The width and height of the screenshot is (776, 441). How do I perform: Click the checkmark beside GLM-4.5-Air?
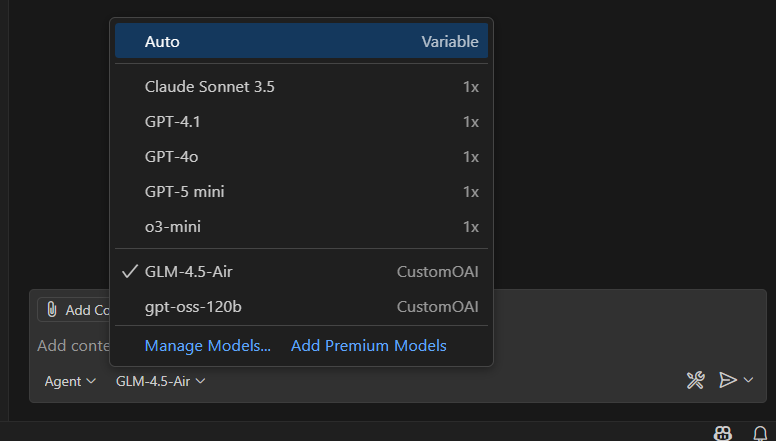coord(129,271)
